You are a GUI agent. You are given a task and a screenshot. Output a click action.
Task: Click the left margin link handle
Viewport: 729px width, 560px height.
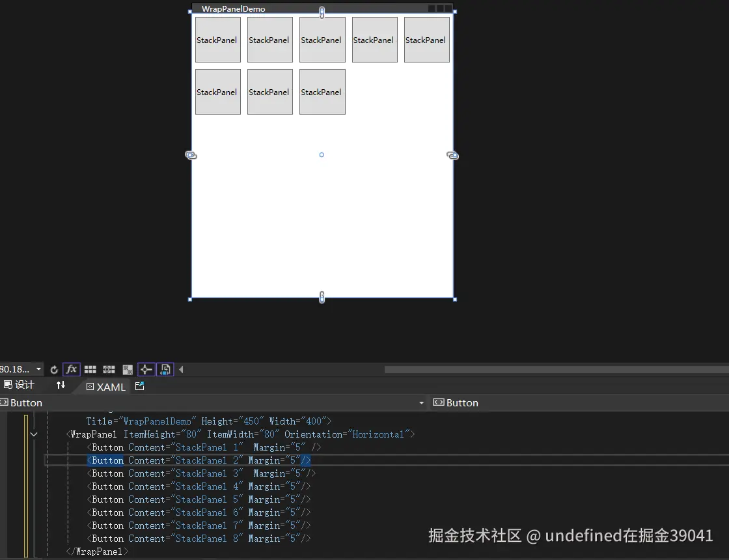[191, 156]
